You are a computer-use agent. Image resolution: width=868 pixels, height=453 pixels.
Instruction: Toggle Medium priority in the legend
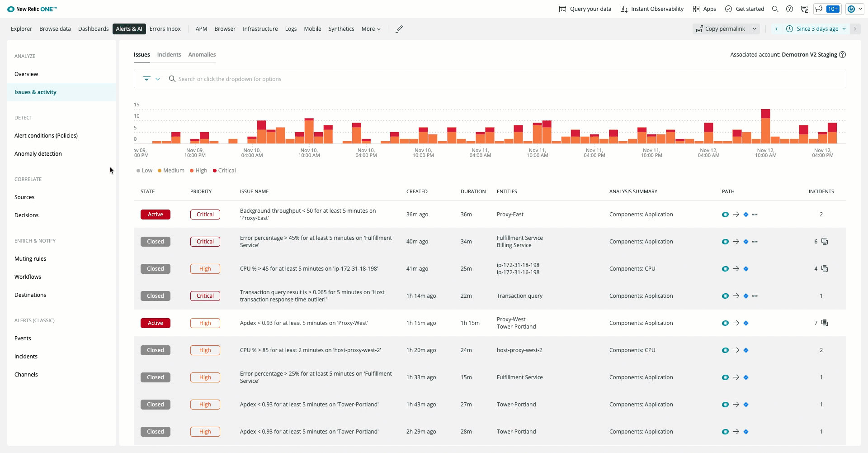click(x=171, y=171)
